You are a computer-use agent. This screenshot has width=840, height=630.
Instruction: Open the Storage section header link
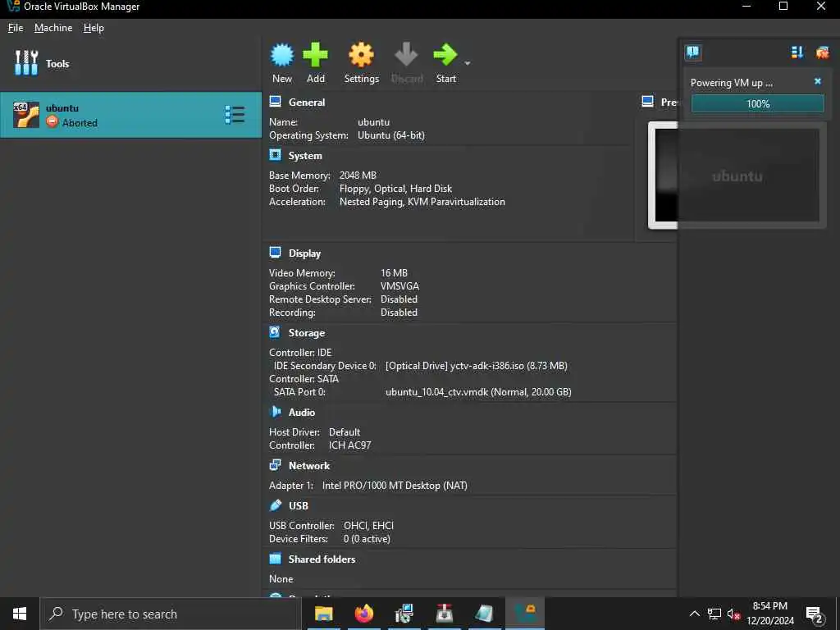click(x=307, y=333)
